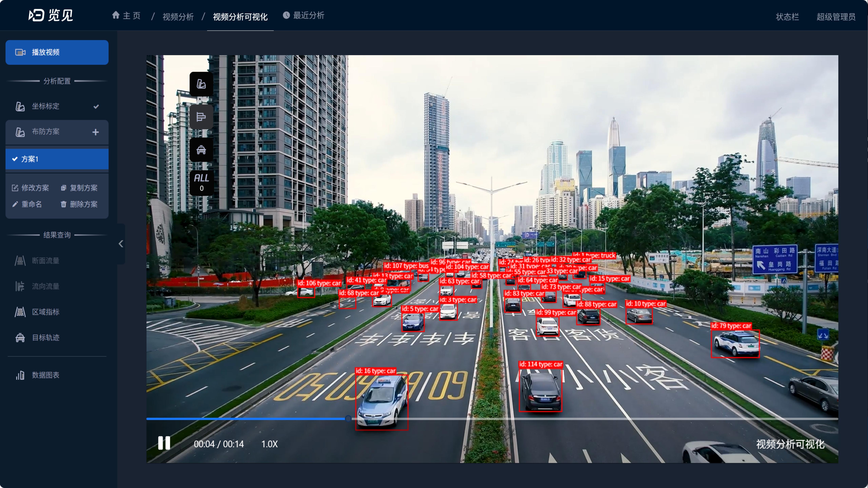Collapse the left sidebar with arrow
Screen dimensions: 868x488
(121, 244)
